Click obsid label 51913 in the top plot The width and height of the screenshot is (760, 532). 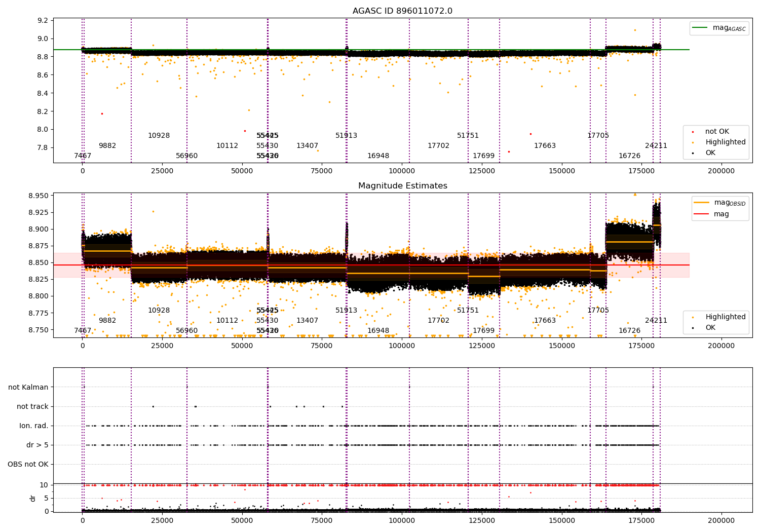click(x=347, y=136)
